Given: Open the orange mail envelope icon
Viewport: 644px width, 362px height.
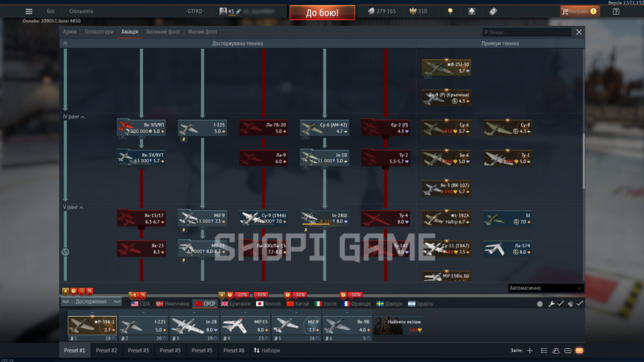Looking at the screenshot, I should [579, 350].
